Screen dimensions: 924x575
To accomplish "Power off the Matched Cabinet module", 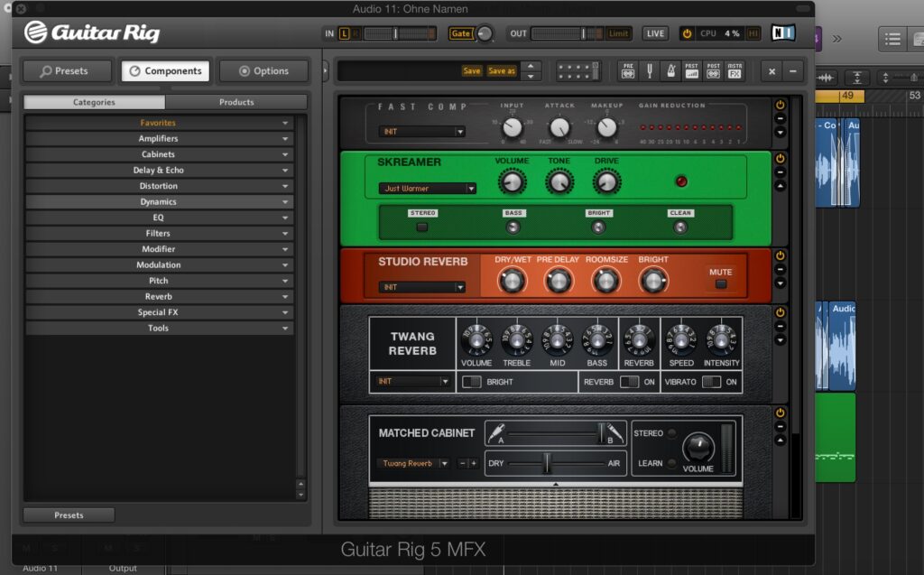I will 781,413.
